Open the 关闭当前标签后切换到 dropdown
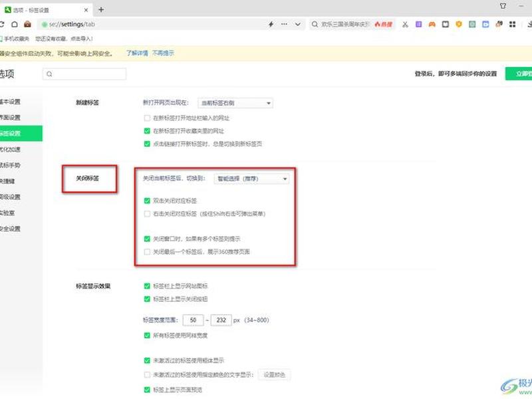This screenshot has height=399, width=532. 251,179
